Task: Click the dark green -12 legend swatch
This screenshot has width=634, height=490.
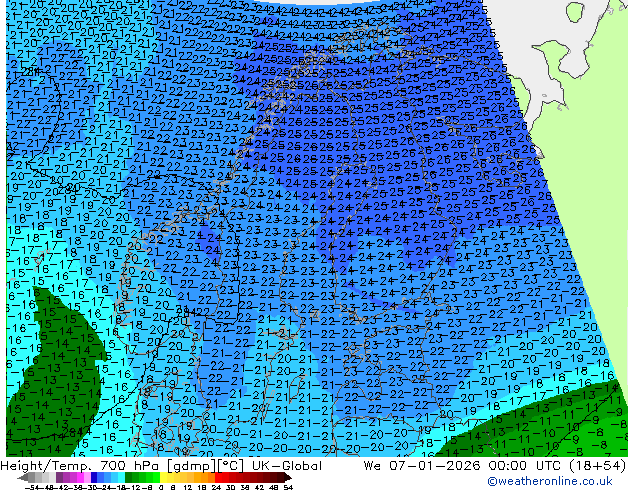Action: (129, 477)
